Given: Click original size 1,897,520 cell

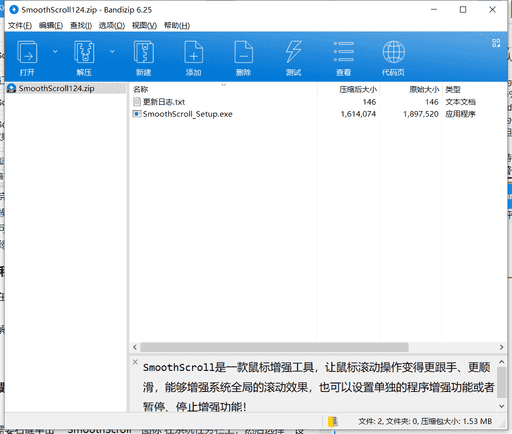Looking at the screenshot, I should tap(421, 114).
